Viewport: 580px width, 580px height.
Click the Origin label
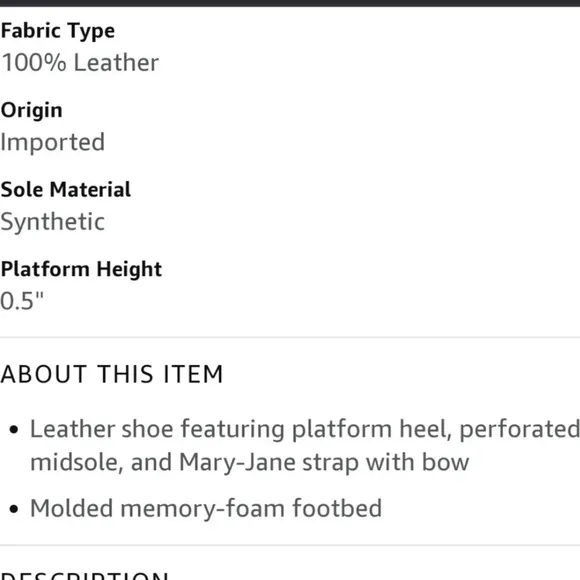pos(31,110)
